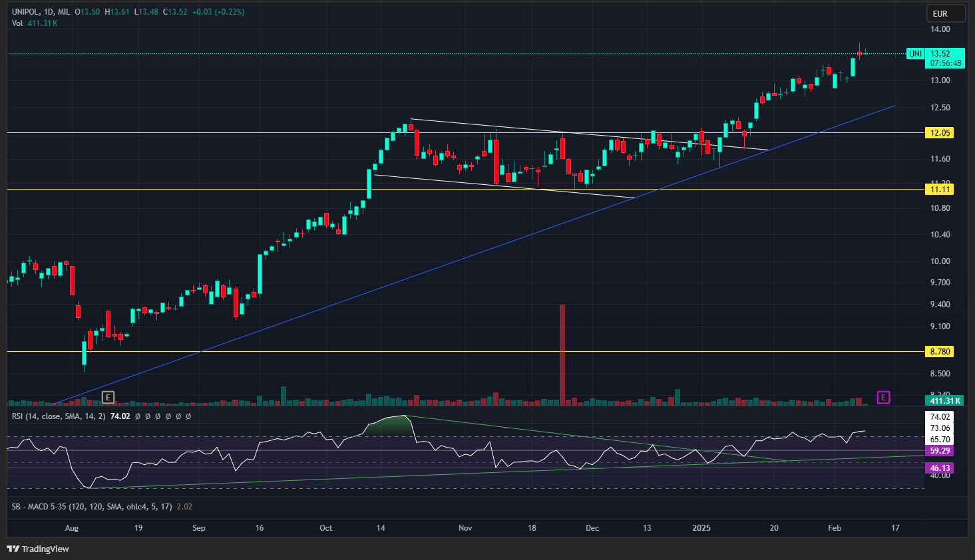Click the 12.50 price scale label
975x560 pixels.
click(940, 108)
